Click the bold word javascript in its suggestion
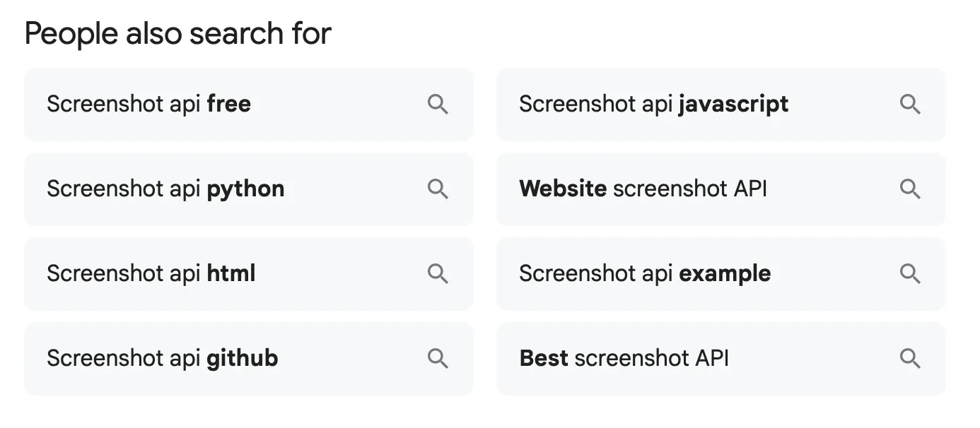 pyautogui.click(x=734, y=105)
